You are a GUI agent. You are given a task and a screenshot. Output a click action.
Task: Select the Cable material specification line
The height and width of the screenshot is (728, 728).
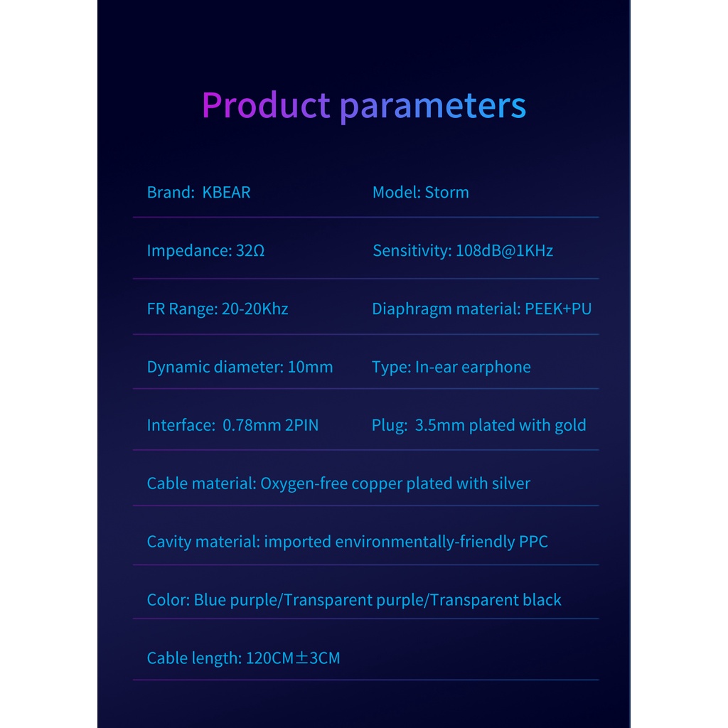pyautogui.click(x=338, y=483)
